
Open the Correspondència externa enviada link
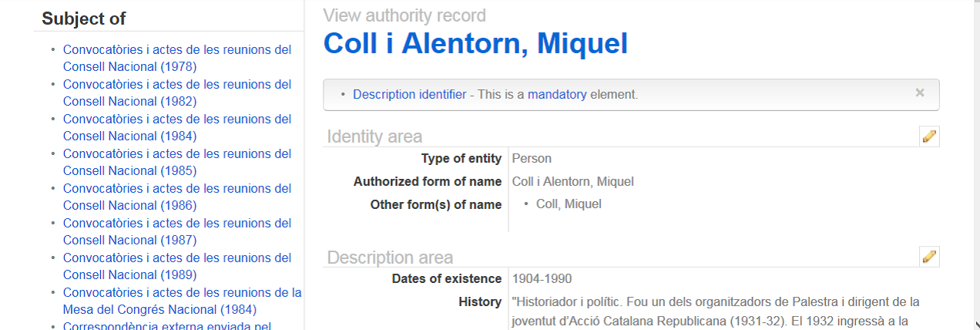coord(166,325)
